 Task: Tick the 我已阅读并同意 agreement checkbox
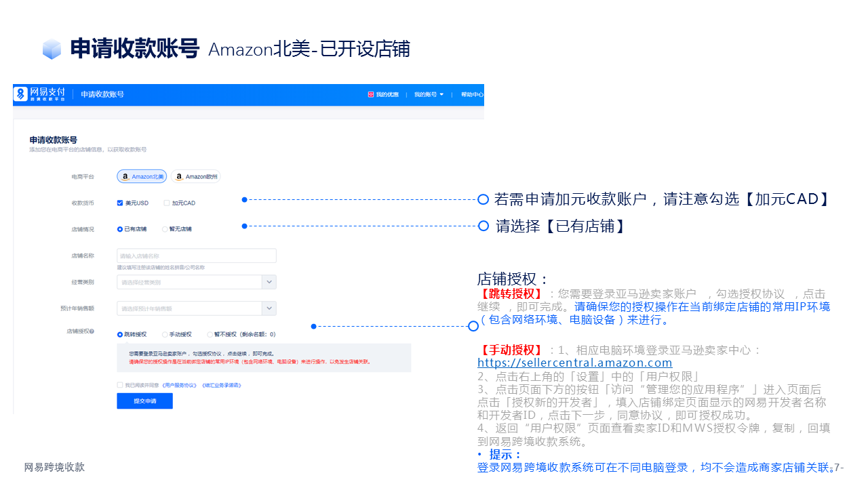coord(120,385)
